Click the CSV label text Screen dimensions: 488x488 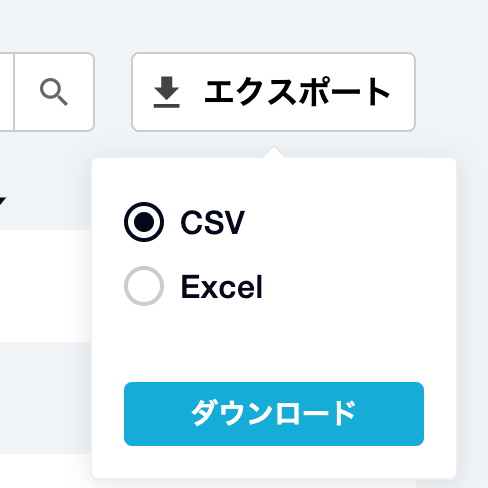click(x=213, y=222)
